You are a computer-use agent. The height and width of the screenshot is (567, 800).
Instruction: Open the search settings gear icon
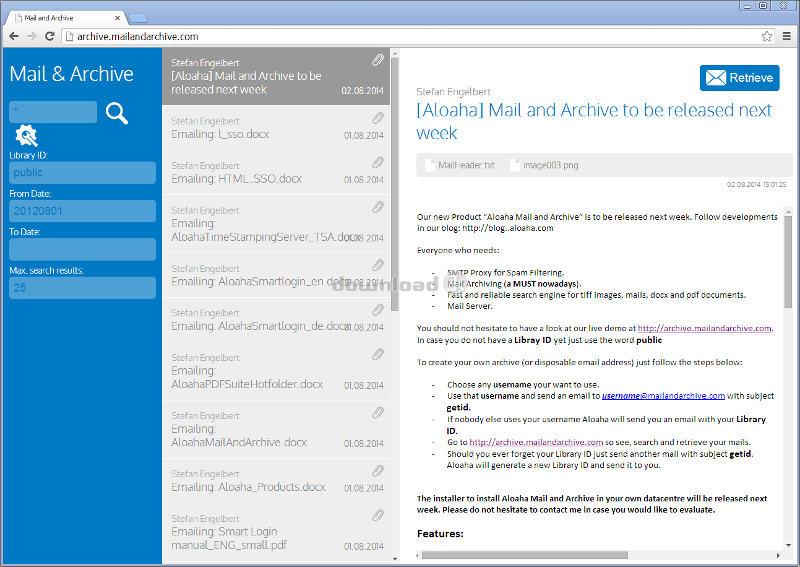tap(26, 136)
